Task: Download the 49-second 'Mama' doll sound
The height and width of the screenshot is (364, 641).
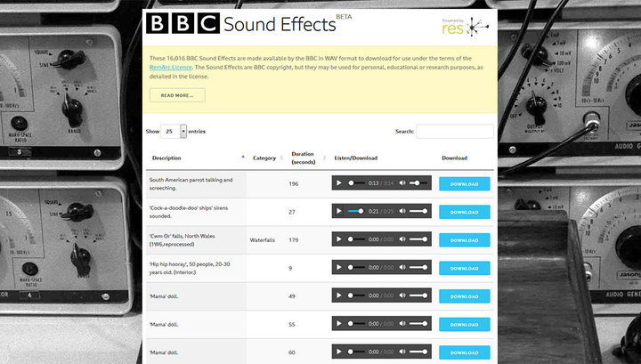Action: click(x=465, y=296)
